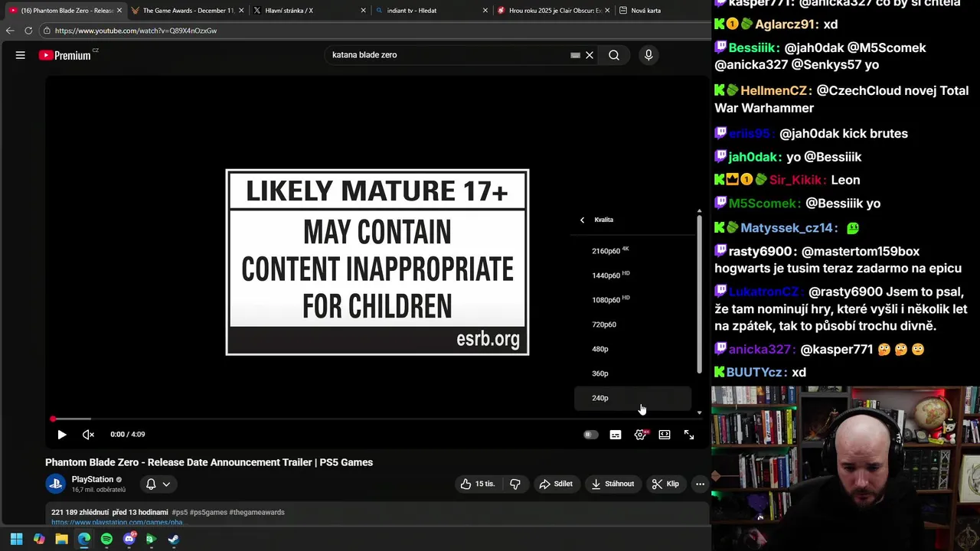The width and height of the screenshot is (980, 551).
Task: Share the video with Sdílet
Action: point(556,484)
